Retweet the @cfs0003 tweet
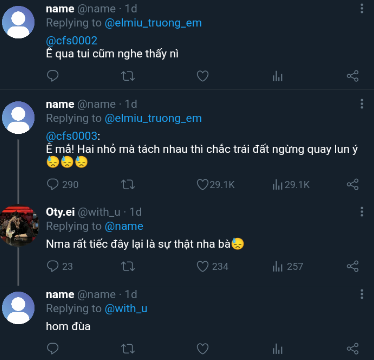The height and width of the screenshot is (360, 374). pyautogui.click(x=128, y=184)
